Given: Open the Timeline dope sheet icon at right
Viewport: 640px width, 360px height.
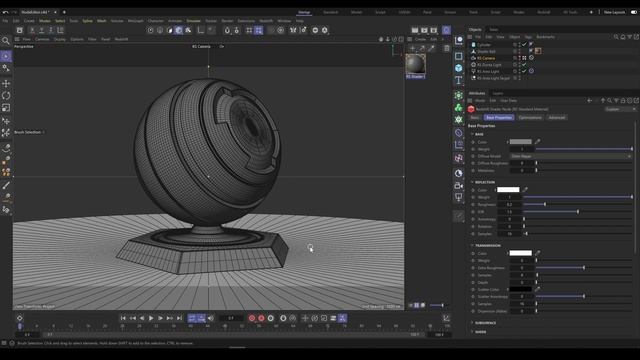Looking at the screenshot, I should pos(446,318).
